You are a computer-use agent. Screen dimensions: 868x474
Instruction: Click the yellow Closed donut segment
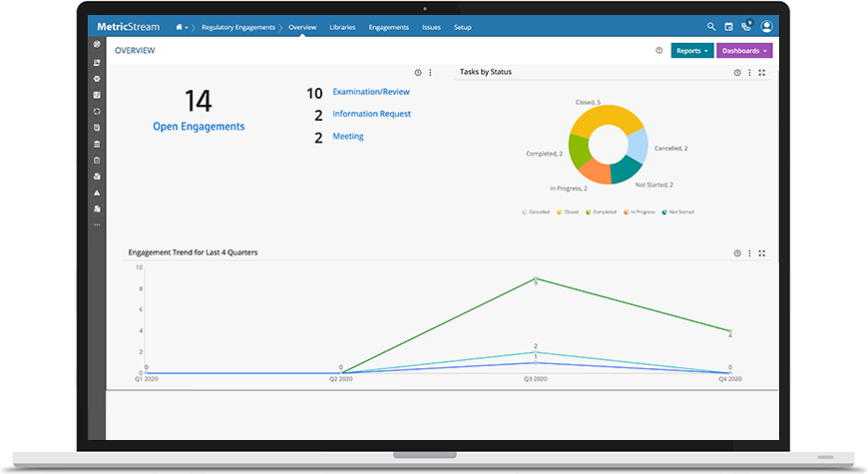pyautogui.click(x=607, y=115)
